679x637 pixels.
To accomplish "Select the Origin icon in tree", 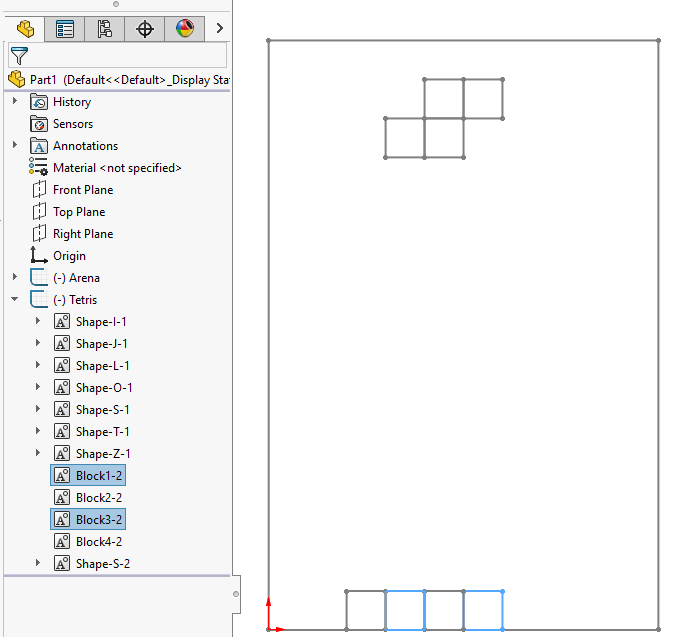I will point(39,256).
